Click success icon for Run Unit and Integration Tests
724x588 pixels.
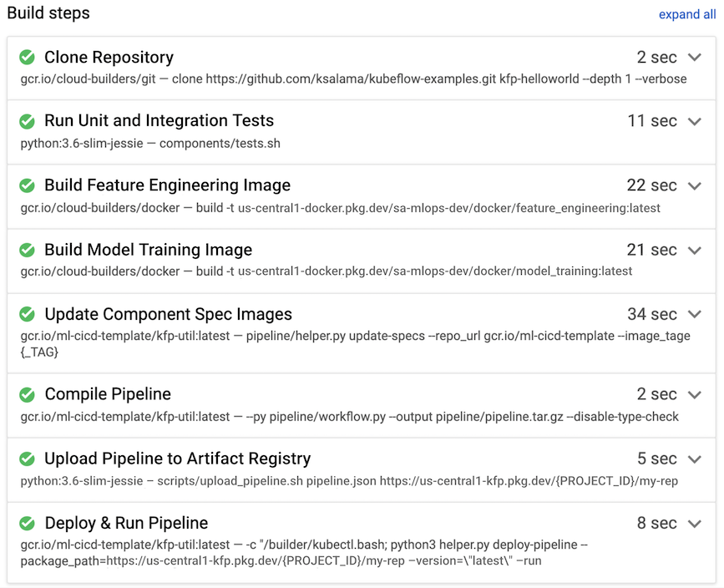point(28,121)
